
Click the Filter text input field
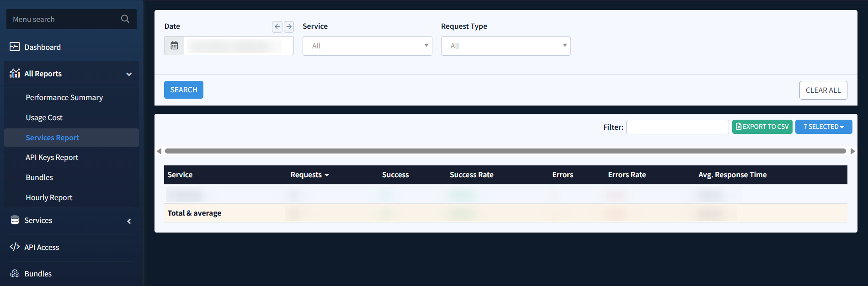pyautogui.click(x=677, y=127)
